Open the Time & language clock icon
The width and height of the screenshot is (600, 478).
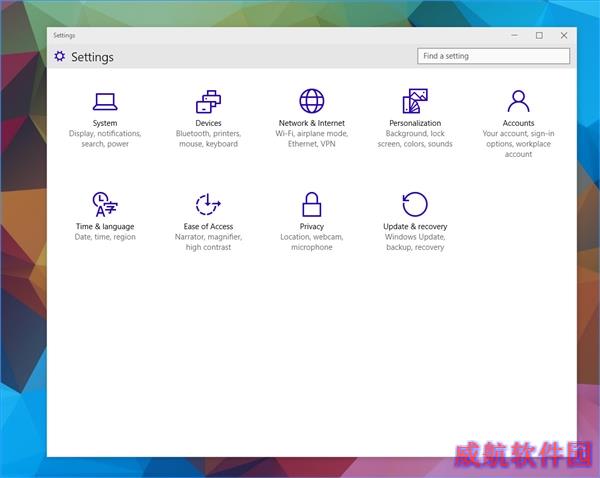(105, 204)
